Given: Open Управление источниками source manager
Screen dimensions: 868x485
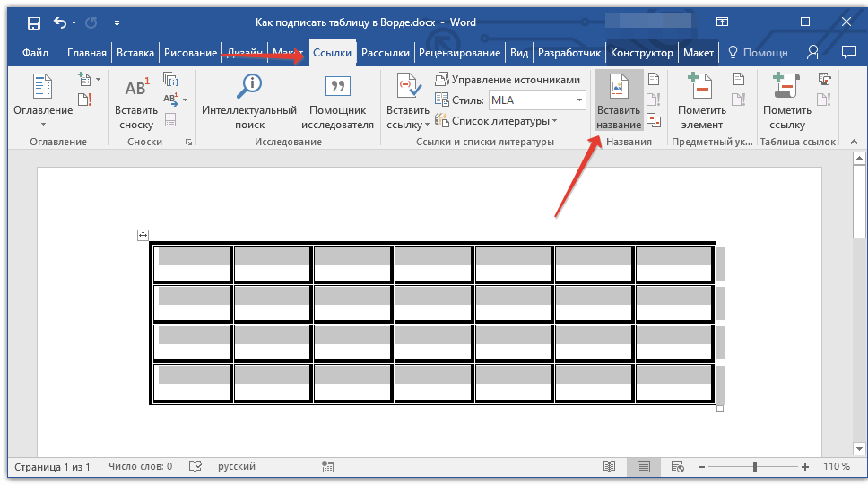Looking at the screenshot, I should pos(508,80).
